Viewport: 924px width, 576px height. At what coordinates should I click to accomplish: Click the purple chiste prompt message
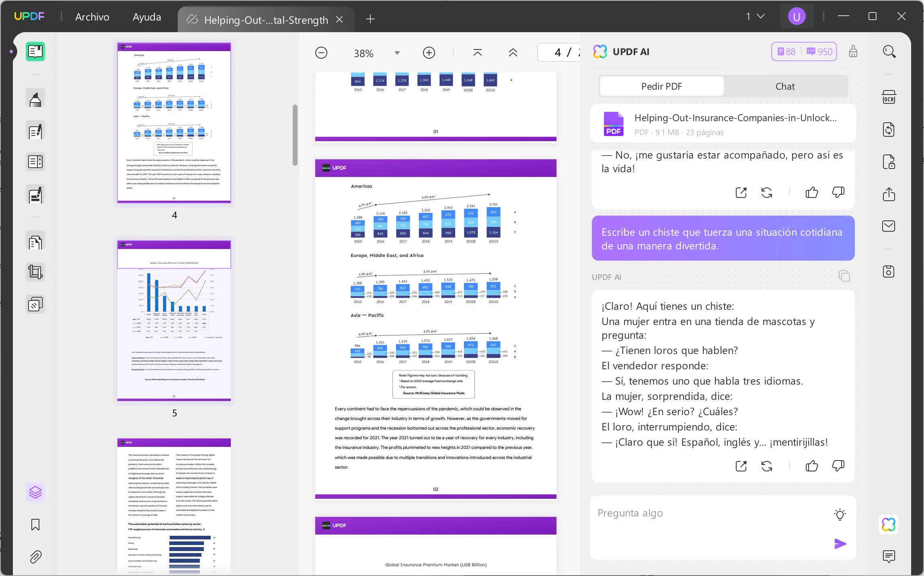[x=723, y=239]
